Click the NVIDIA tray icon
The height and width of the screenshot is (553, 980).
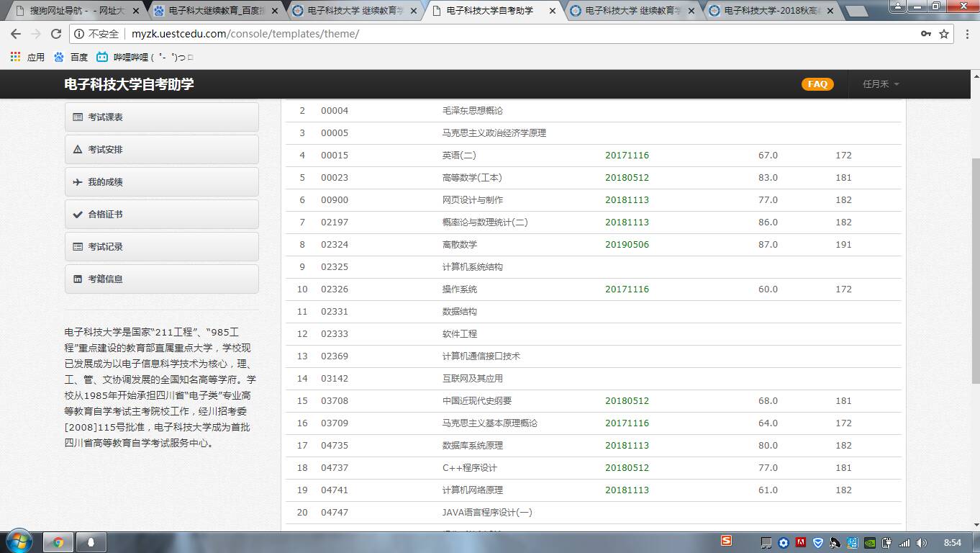(870, 543)
